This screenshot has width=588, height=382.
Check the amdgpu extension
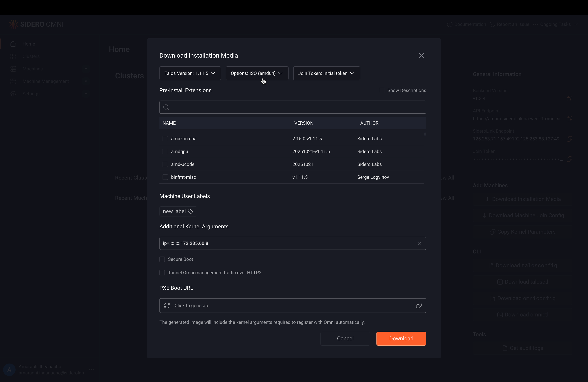(165, 152)
